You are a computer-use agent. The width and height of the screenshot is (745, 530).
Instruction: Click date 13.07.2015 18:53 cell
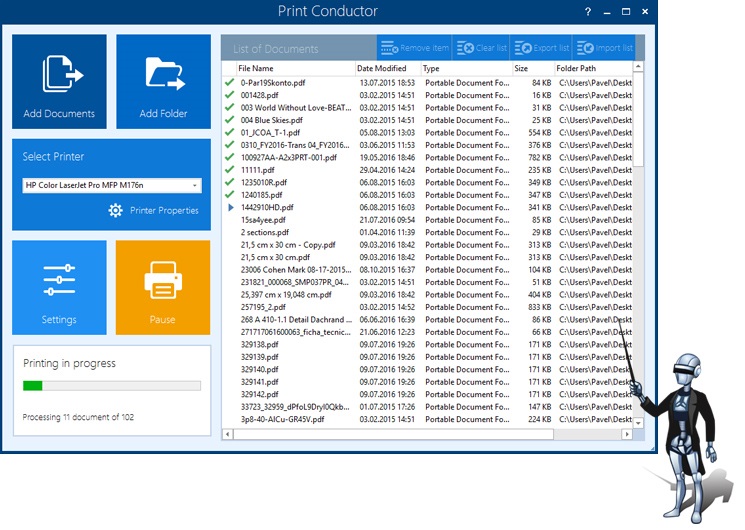387,82
